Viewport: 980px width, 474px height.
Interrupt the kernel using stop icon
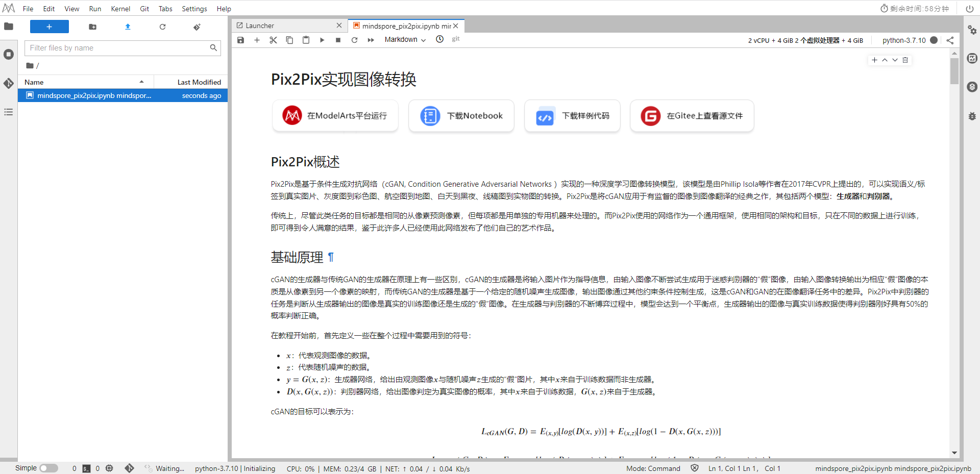pyautogui.click(x=338, y=40)
